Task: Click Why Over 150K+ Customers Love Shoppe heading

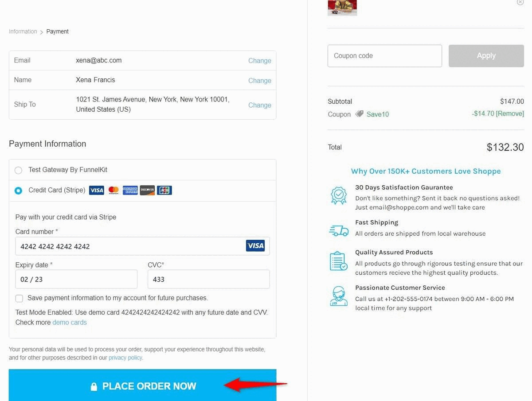Action: 426,171
